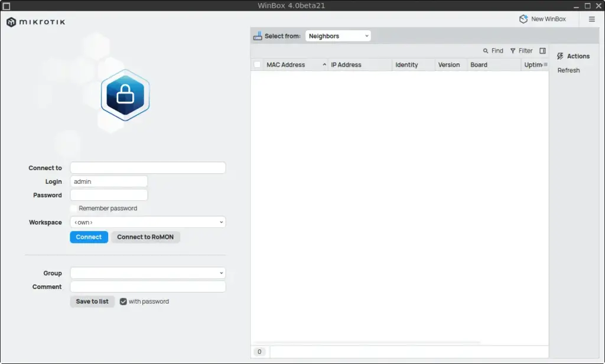Uncheck the with password checkbox
This screenshot has width=605, height=364.
pyautogui.click(x=123, y=301)
